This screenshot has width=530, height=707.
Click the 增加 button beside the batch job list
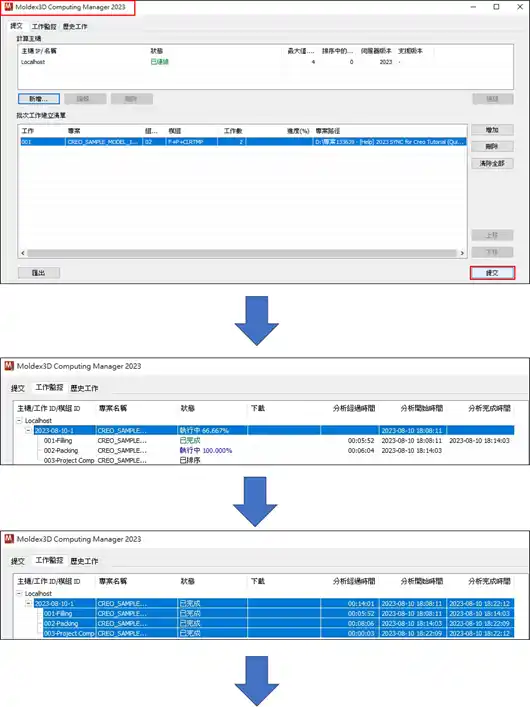click(x=492, y=130)
